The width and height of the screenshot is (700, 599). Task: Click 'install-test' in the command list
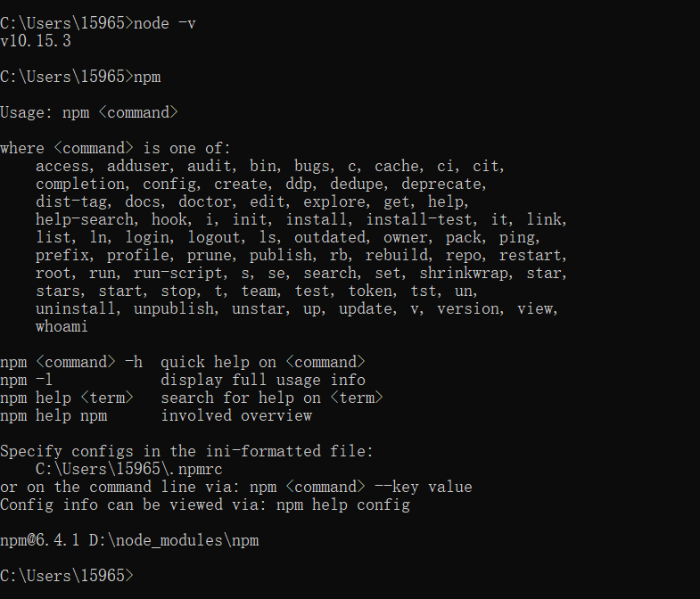[x=419, y=219]
